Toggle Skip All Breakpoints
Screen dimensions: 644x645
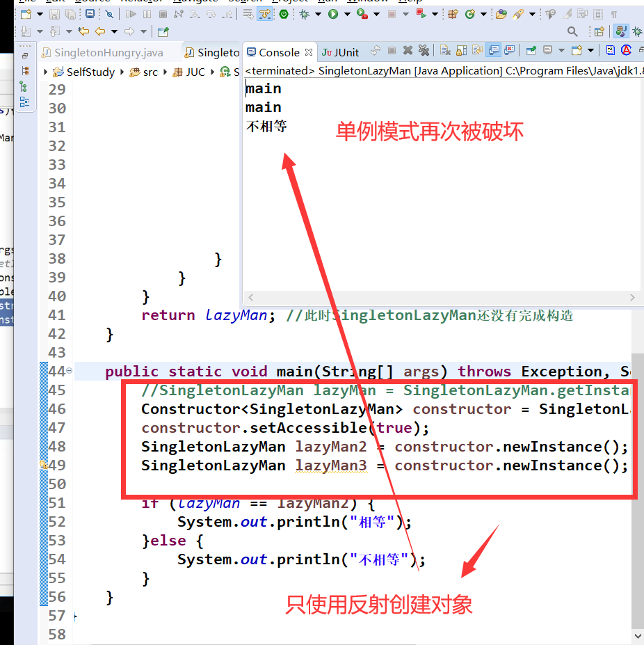tap(109, 15)
